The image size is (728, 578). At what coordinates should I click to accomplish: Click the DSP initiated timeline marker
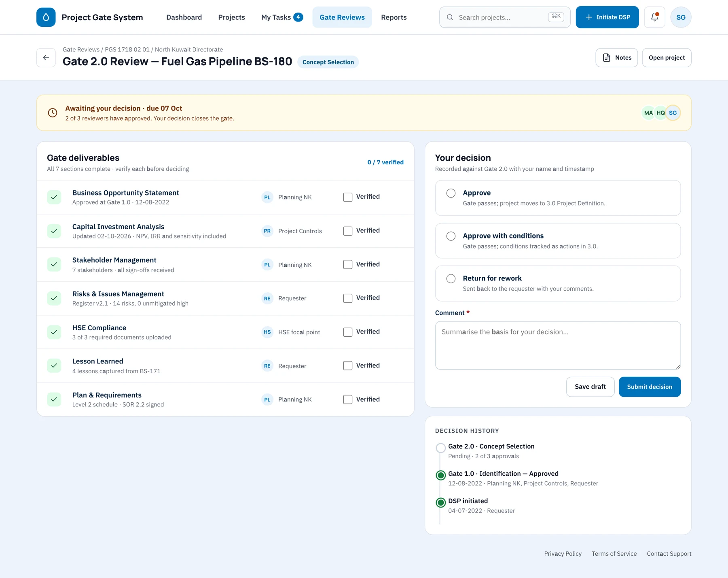[441, 502]
